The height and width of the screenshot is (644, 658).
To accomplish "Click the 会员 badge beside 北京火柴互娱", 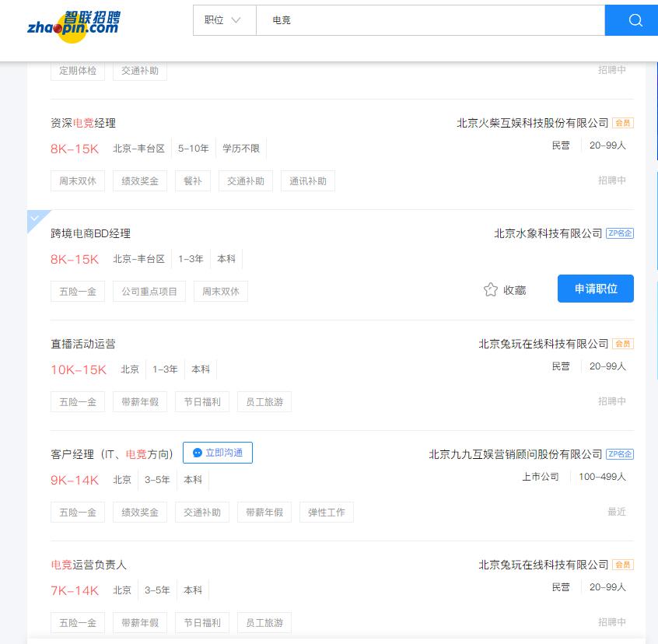I will pyautogui.click(x=623, y=123).
